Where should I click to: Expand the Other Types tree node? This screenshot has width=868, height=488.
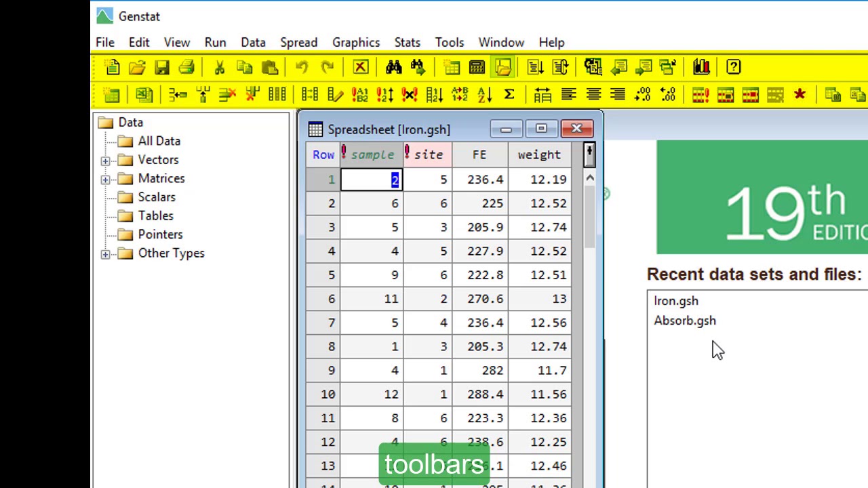105,254
